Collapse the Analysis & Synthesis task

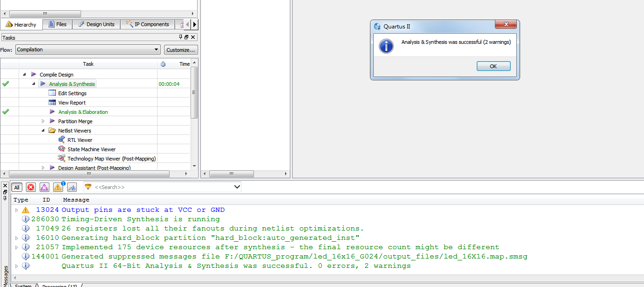(x=34, y=84)
